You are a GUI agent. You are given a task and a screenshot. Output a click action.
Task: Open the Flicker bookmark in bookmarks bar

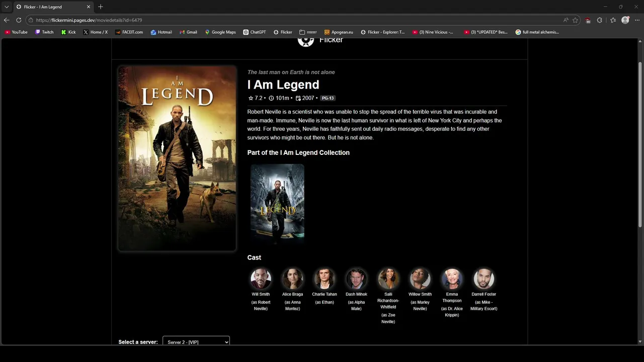[283, 32]
